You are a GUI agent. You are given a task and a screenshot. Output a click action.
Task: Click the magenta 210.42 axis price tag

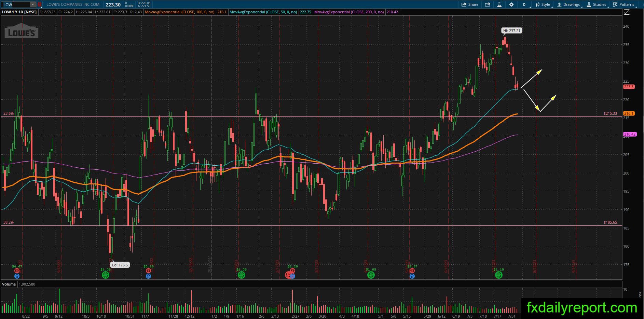[x=630, y=135]
